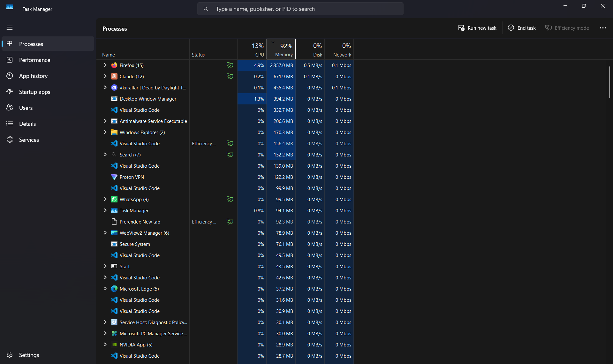Click the efficiency leaf icon on WhatsApp row
Screen dimensions: 613x364
click(x=230, y=199)
